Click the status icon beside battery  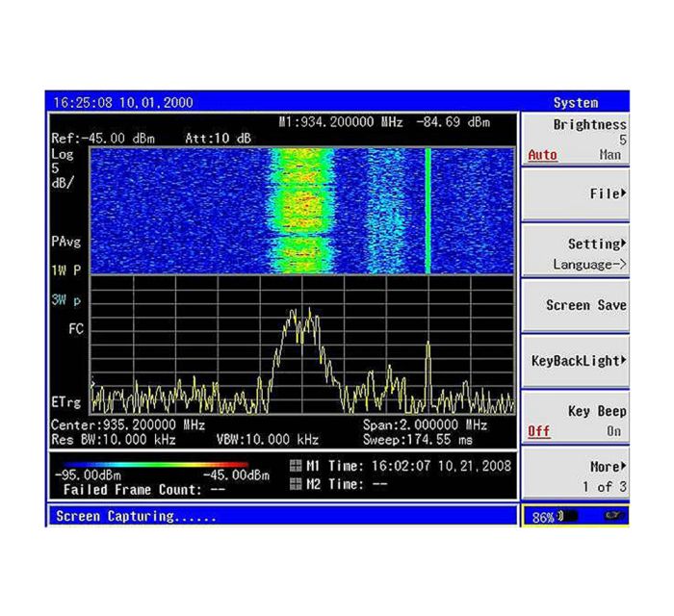tap(613, 516)
